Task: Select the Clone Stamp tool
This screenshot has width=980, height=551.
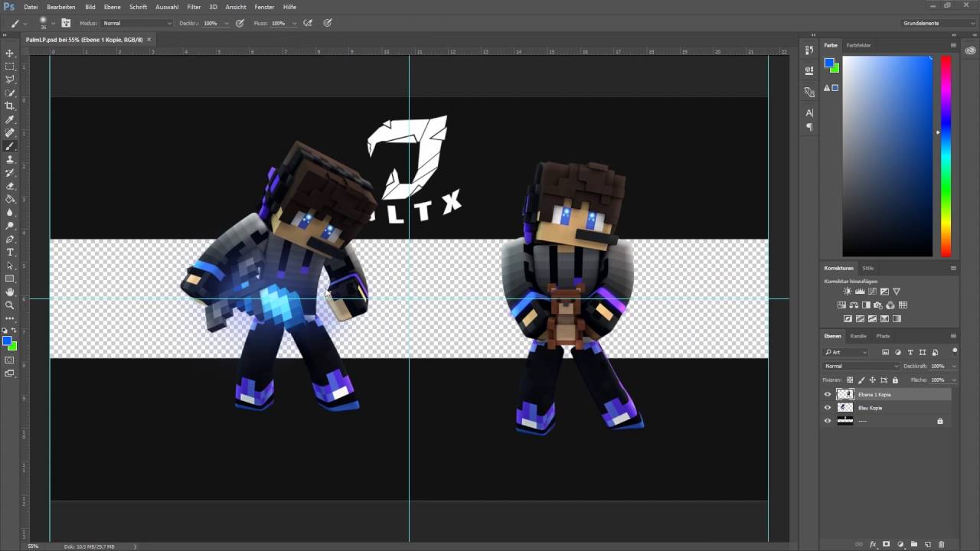Action: pos(10,159)
